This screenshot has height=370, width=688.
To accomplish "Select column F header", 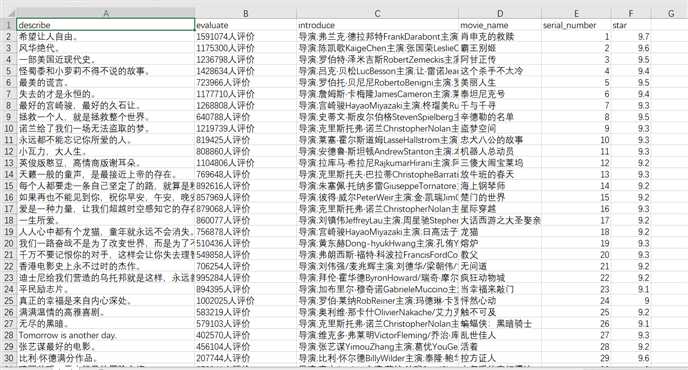I will (x=631, y=14).
